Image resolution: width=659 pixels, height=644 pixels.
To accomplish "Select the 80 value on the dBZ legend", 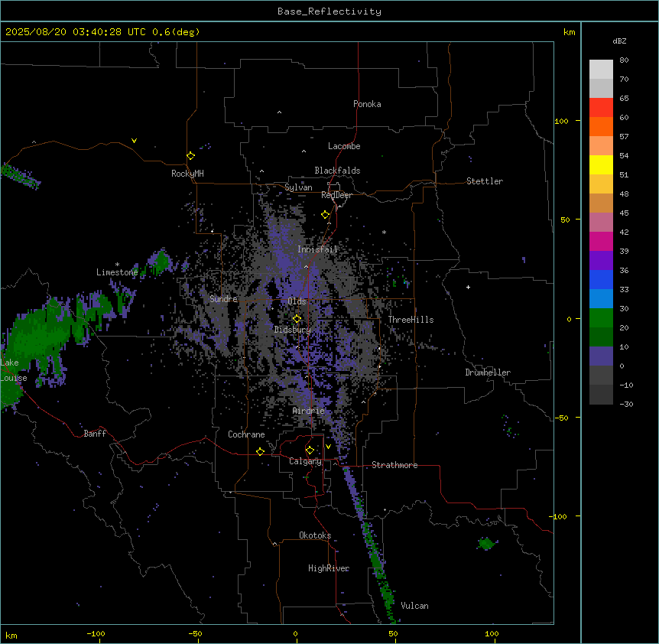I will (624, 60).
